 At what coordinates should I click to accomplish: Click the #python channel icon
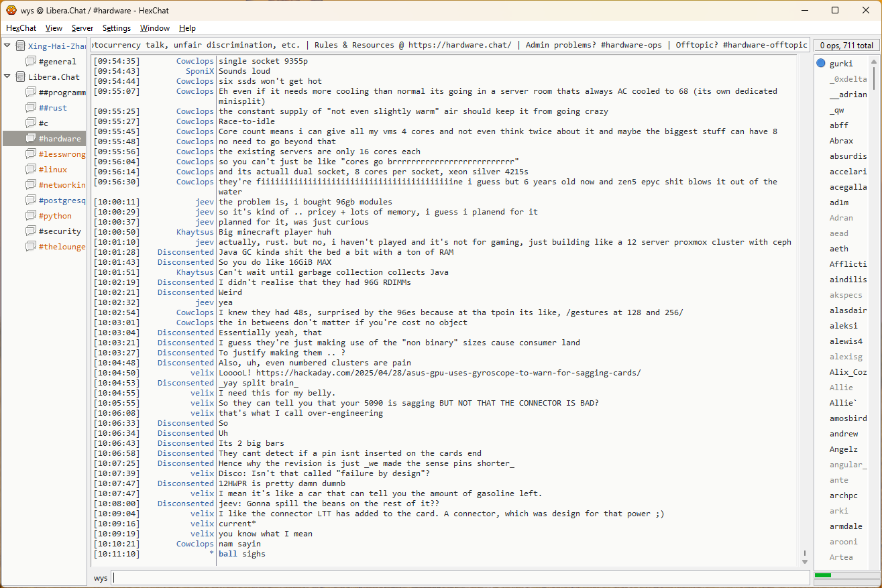31,216
